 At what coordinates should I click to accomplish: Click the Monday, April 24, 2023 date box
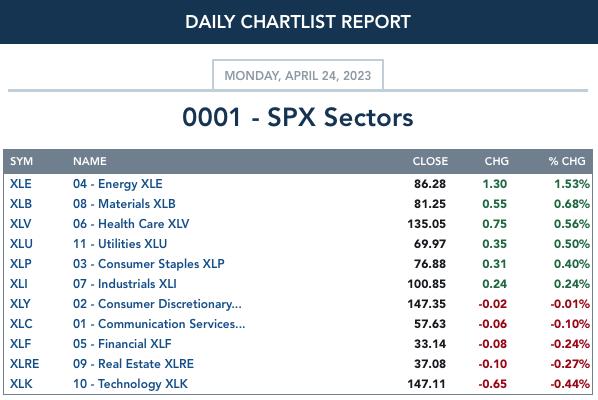pos(298,75)
